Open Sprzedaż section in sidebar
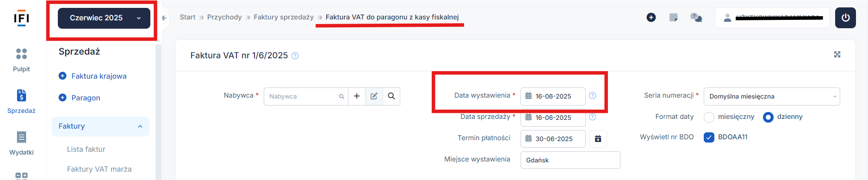868x180 pixels. pos(21,101)
